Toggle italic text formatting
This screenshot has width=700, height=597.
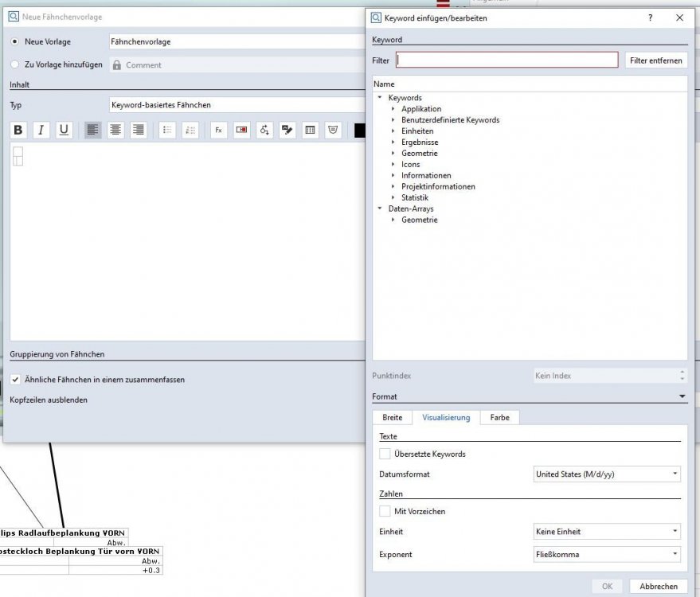pyautogui.click(x=41, y=131)
